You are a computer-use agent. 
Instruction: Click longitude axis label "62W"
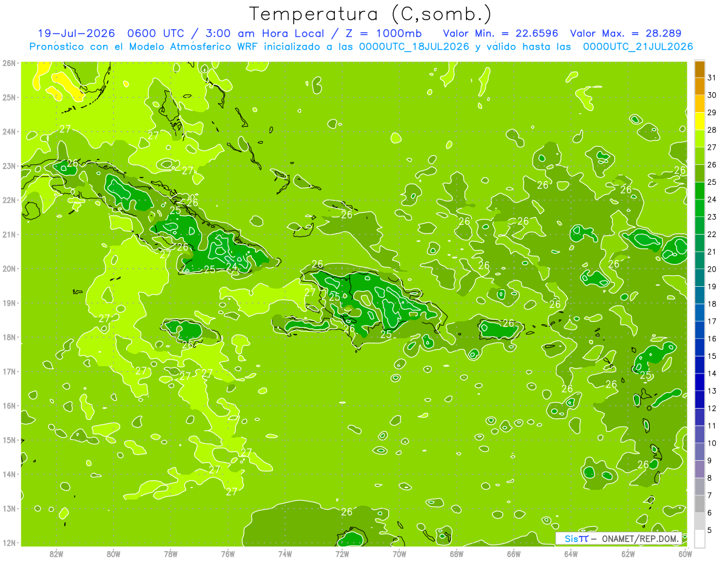pyautogui.click(x=628, y=554)
